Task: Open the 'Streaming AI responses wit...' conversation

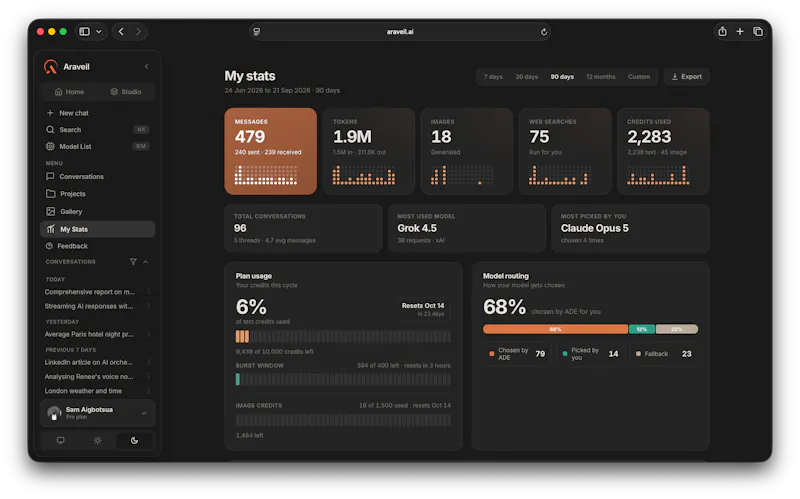Action: click(89, 306)
